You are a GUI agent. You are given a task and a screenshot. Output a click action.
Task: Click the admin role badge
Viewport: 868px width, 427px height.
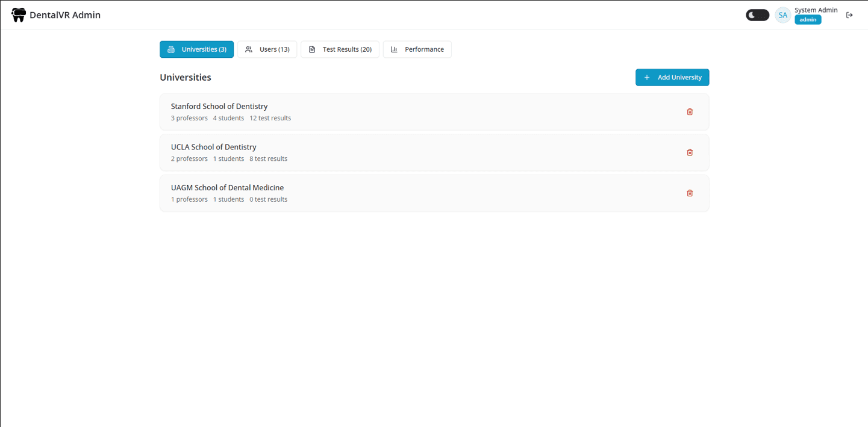pos(808,20)
